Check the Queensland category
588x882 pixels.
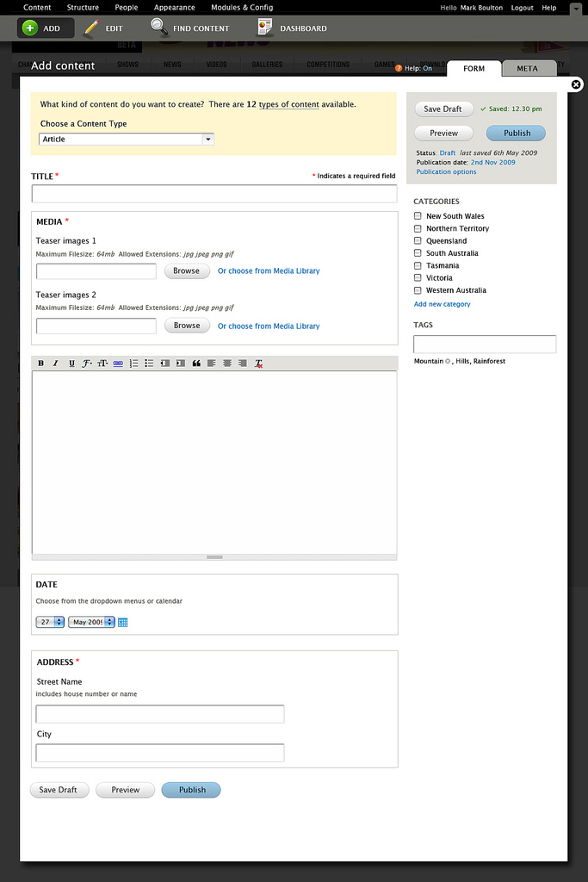[418, 241]
